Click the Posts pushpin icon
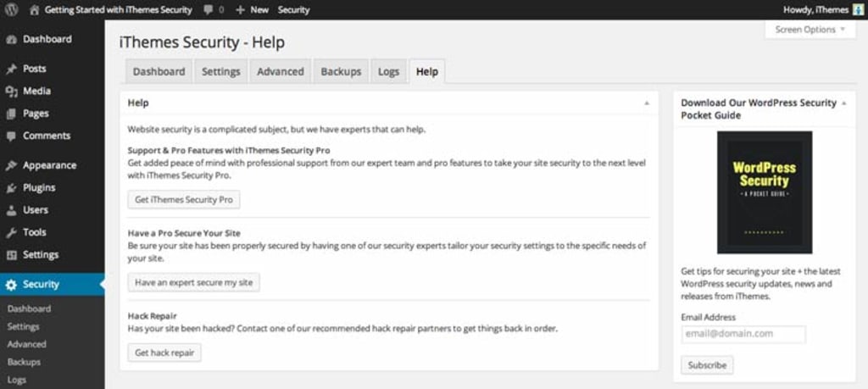Screen dimensions: 868x389 [x=11, y=69]
